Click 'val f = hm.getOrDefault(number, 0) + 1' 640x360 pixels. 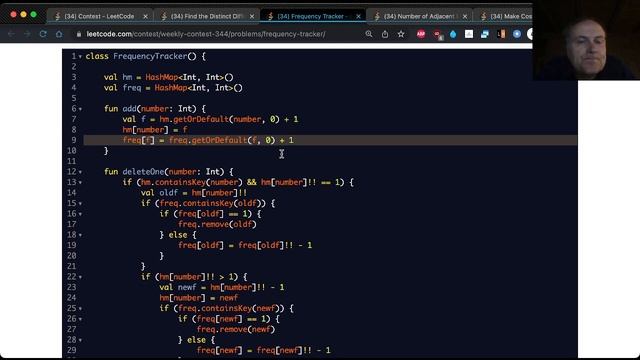click(210, 119)
